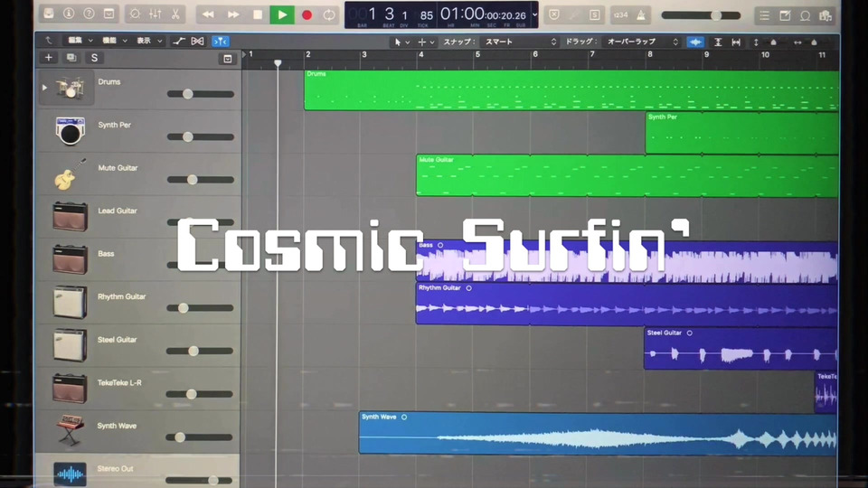This screenshot has height=488, width=868.
Task: Open the Loop Browser icon
Action: pos(805,16)
